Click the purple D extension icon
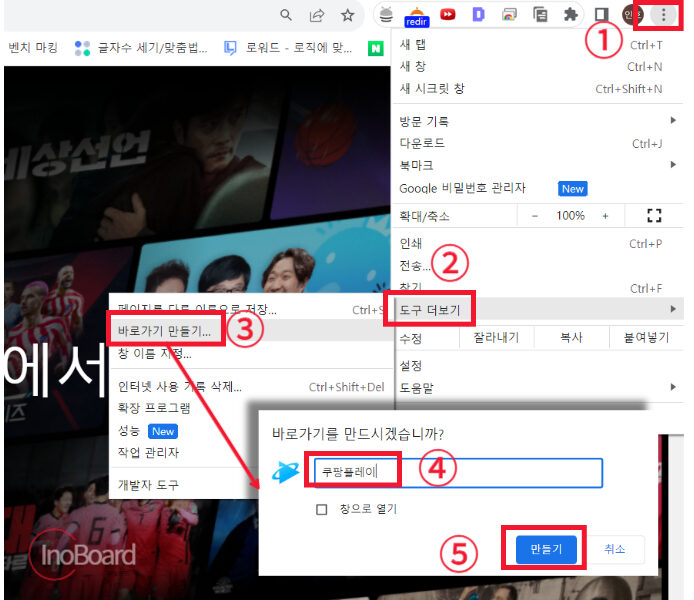The height and width of the screenshot is (600, 694). click(x=478, y=15)
